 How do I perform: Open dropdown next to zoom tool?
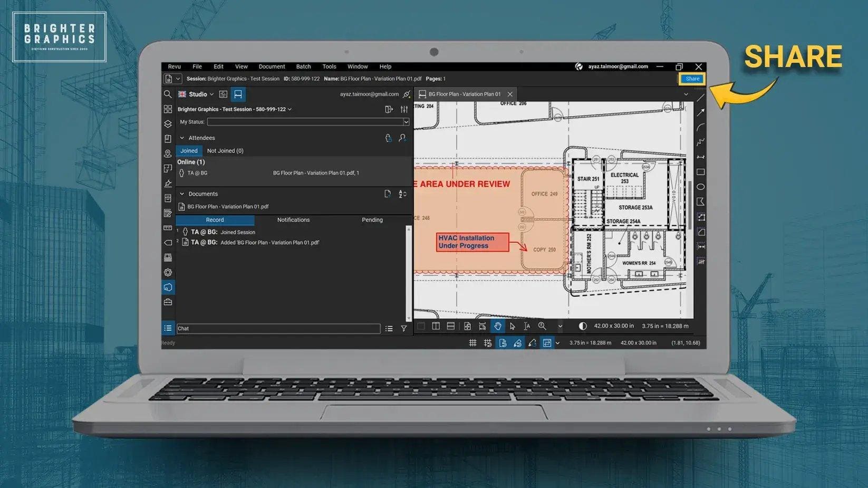coord(560,326)
